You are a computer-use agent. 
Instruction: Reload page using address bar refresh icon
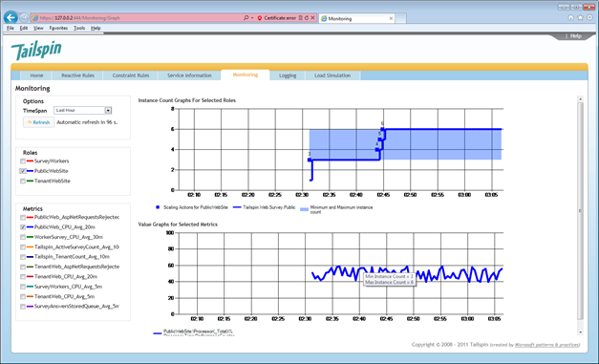pyautogui.click(x=307, y=18)
